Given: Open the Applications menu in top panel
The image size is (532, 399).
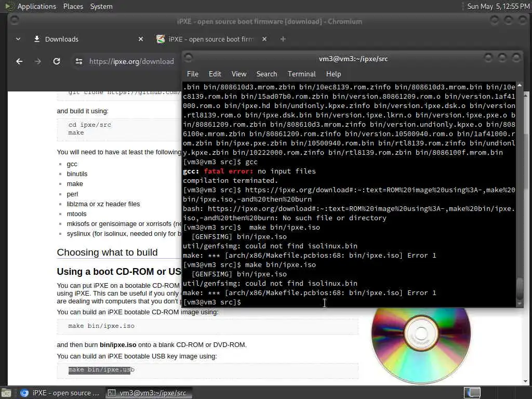Looking at the screenshot, I should click(x=37, y=6).
